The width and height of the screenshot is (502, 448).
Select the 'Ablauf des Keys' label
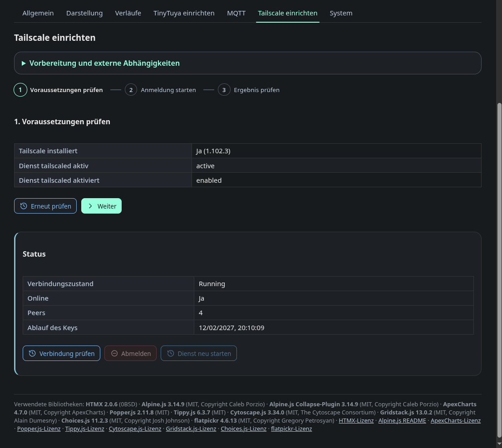tap(108, 327)
